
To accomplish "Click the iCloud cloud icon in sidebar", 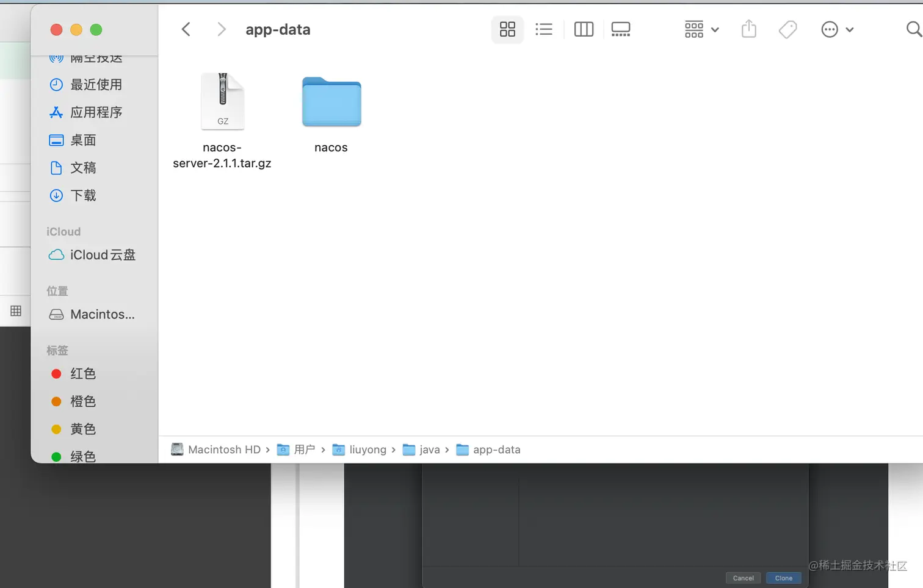I will coord(56,255).
